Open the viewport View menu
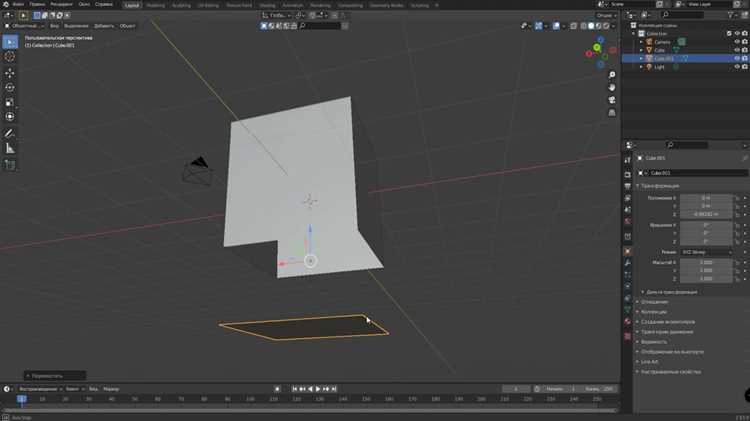 click(x=55, y=26)
